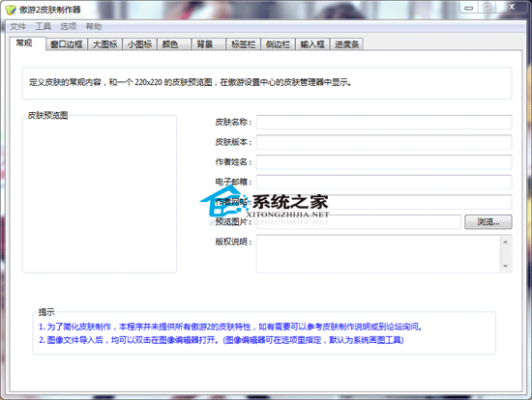Switch to the 侧边栏 tab

point(278,44)
